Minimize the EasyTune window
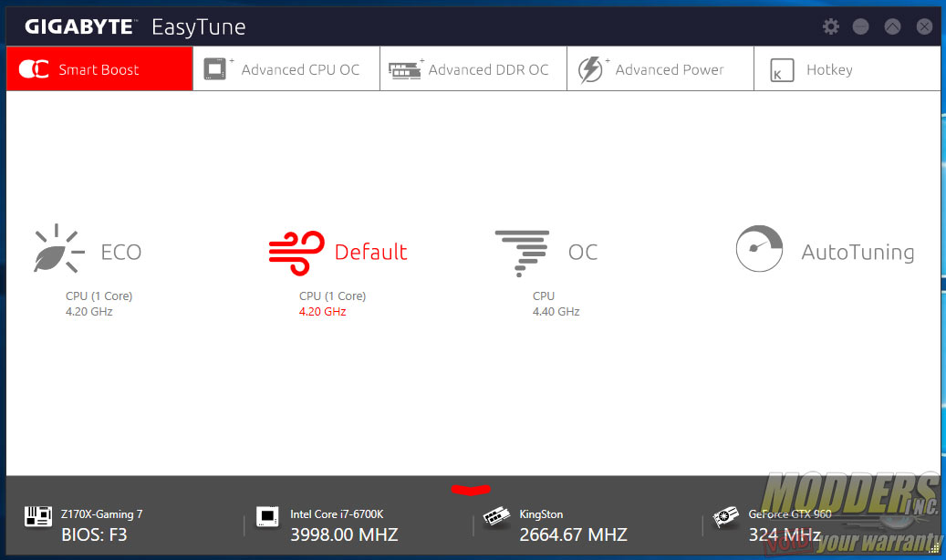This screenshot has width=946, height=560. [860, 26]
